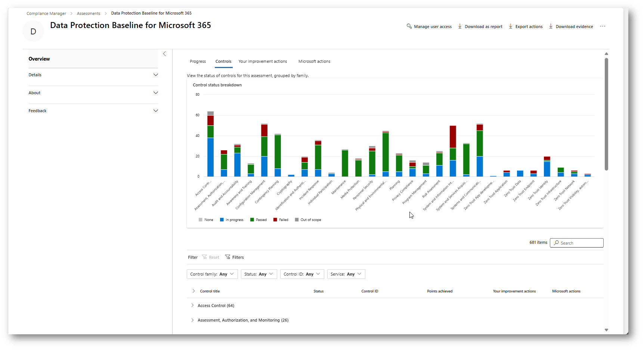Click the Out of scope legend swatch
The width and height of the screenshot is (644, 350).
coord(297,220)
